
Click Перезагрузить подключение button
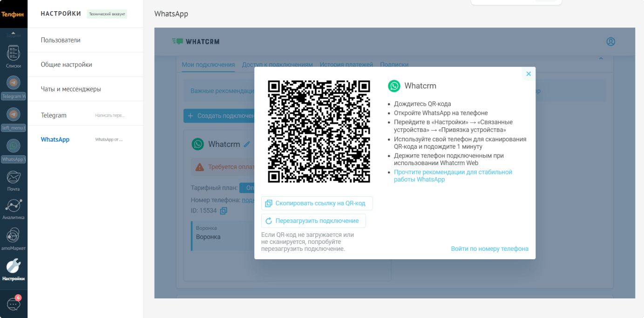coord(313,221)
